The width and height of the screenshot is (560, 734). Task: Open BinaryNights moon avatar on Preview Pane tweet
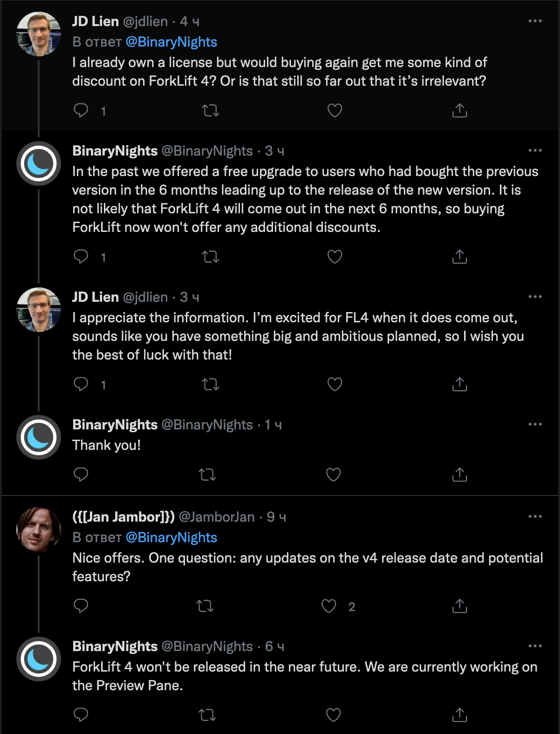tap(39, 659)
